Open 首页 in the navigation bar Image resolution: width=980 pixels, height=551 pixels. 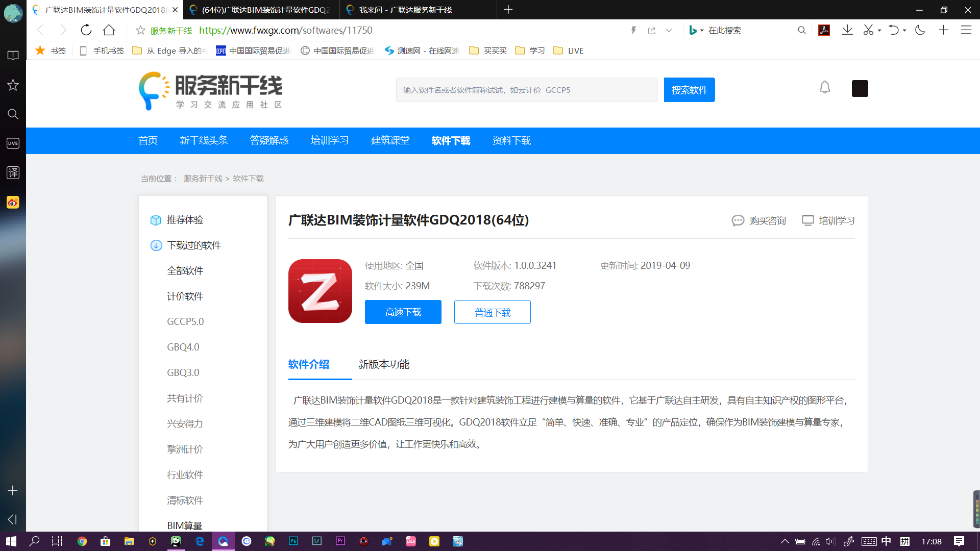[x=148, y=140]
